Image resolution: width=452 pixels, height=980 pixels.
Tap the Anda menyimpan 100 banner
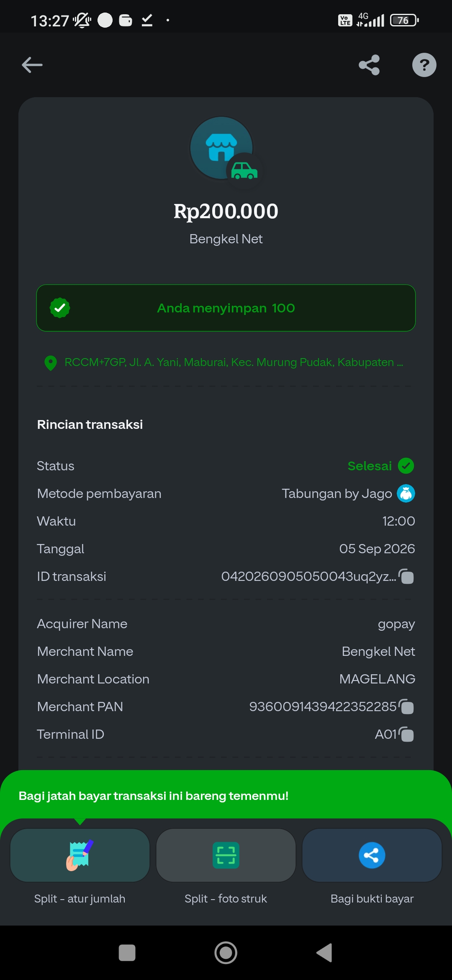point(226,308)
